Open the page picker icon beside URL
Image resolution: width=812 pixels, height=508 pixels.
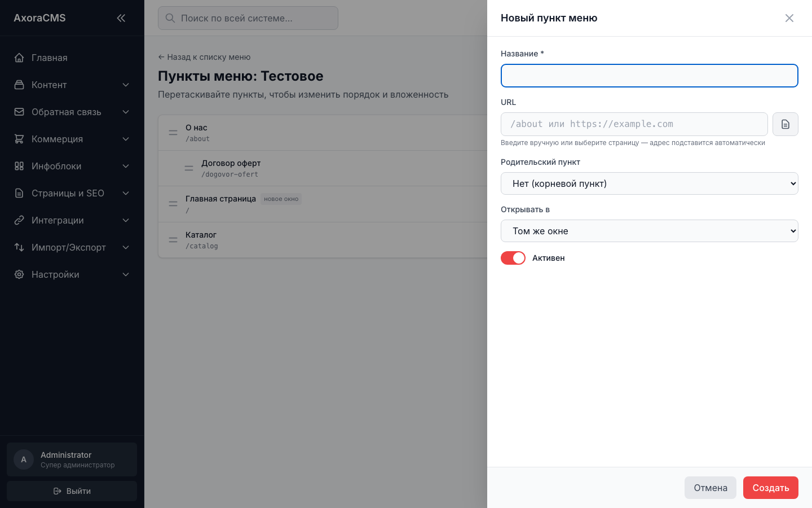click(785, 124)
